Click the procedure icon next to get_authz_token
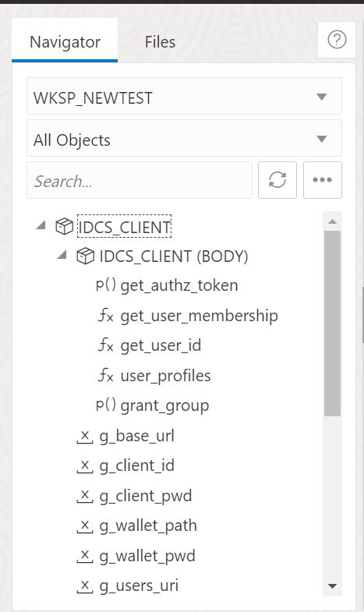This screenshot has width=364, height=612. 106,285
